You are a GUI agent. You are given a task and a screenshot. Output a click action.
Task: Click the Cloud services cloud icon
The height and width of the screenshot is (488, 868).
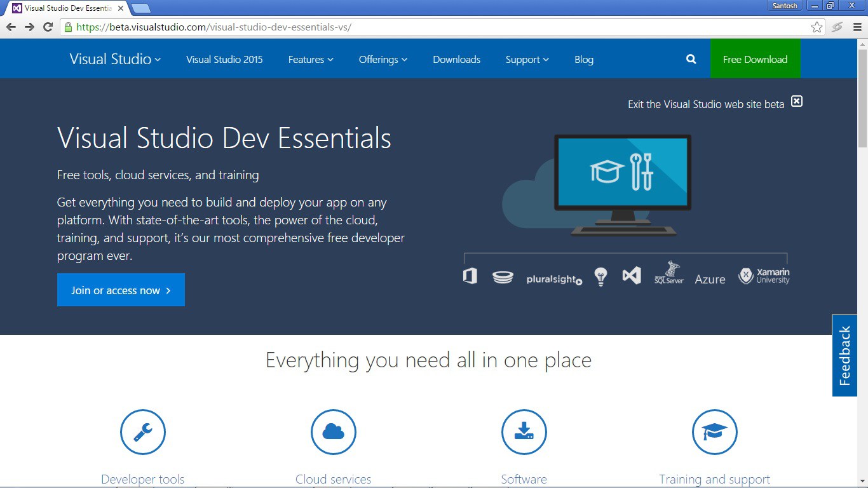pyautogui.click(x=334, y=432)
